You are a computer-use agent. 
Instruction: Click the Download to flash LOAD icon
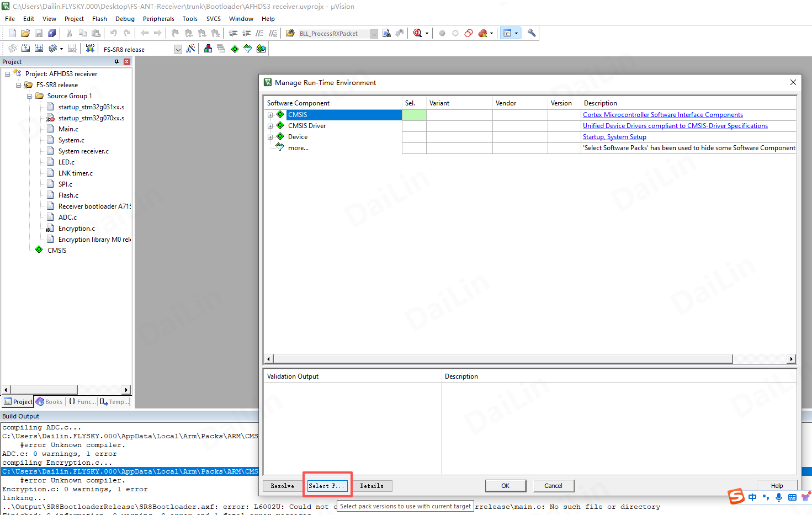[x=90, y=49]
